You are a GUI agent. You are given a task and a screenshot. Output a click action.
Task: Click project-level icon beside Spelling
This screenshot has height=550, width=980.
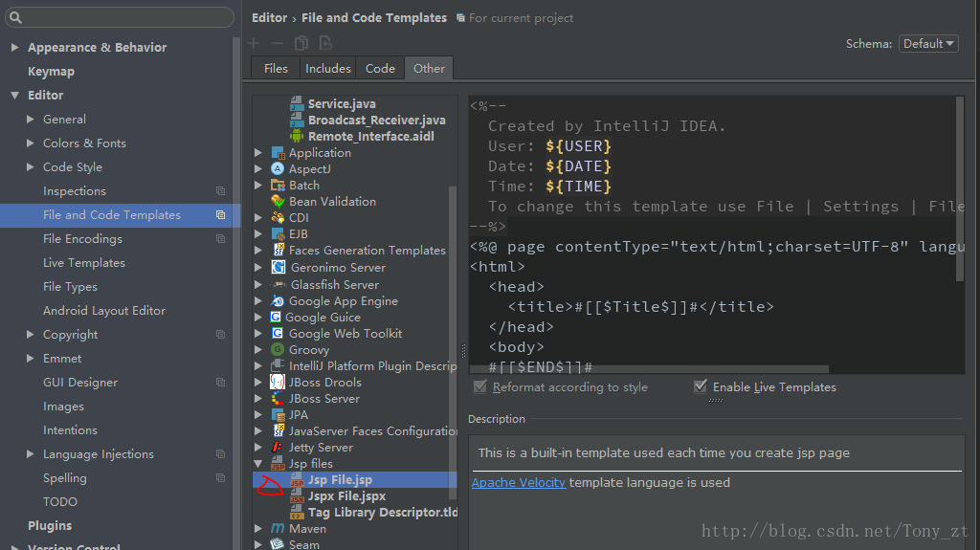(221, 477)
